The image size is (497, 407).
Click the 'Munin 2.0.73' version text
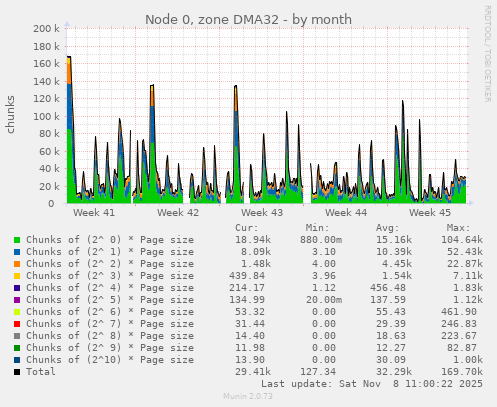(x=248, y=396)
